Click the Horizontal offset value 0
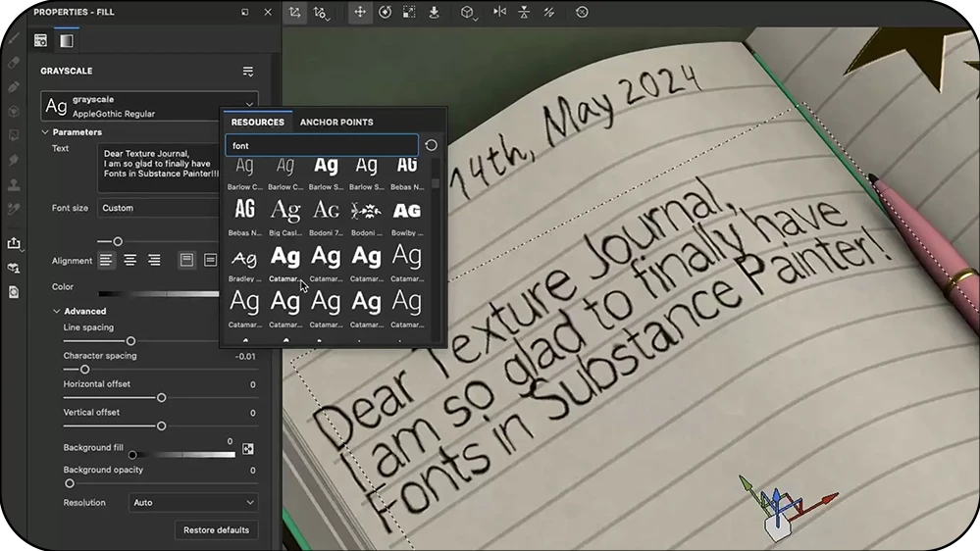This screenshot has width=980, height=551. point(252,385)
